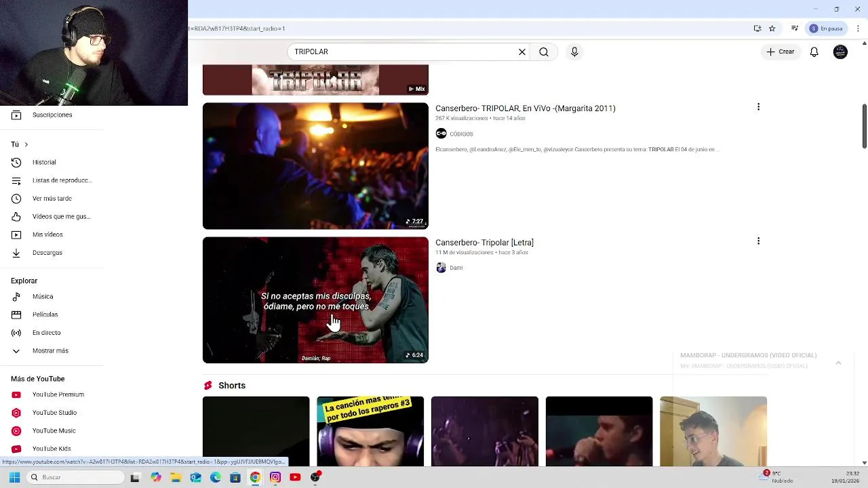Open the taskbar clock and date
This screenshot has width=868, height=488.
pyautogui.click(x=846, y=477)
